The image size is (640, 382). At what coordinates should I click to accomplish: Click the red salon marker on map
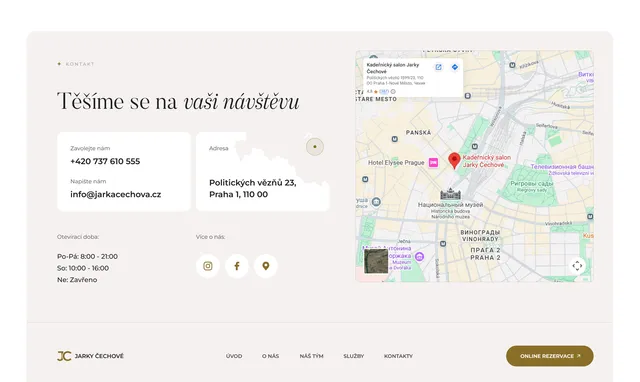click(x=454, y=161)
